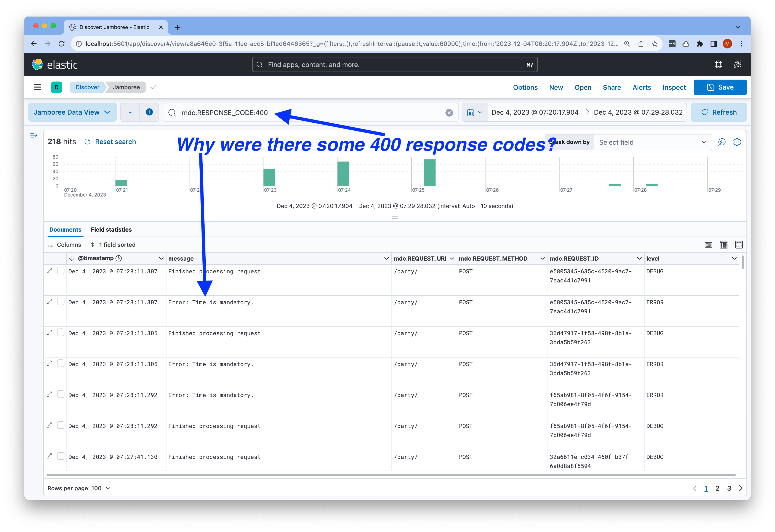Select checkbox for first 07:28:11.307 row
Image resolution: width=775 pixels, height=532 pixels.
tap(61, 271)
